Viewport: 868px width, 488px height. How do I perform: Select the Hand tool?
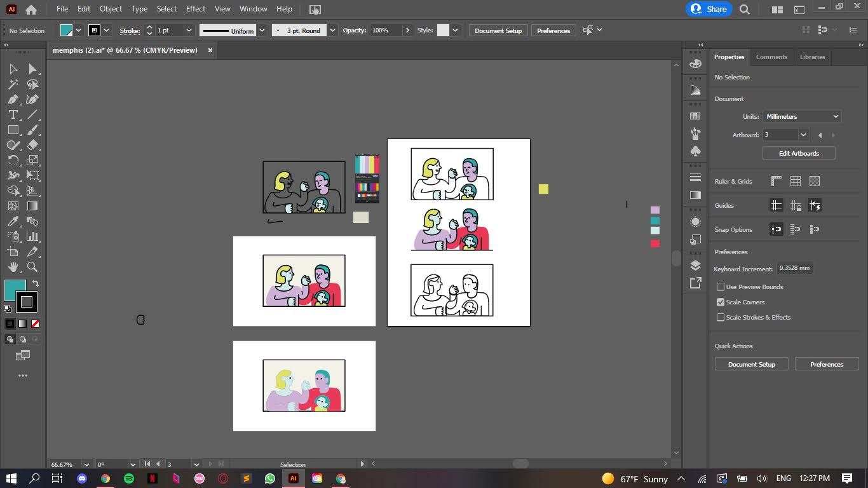click(13, 267)
